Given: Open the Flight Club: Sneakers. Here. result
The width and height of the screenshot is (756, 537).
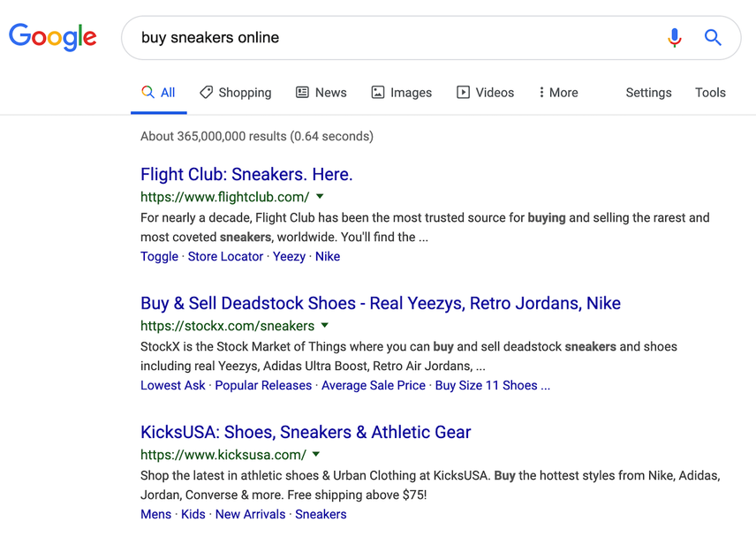Looking at the screenshot, I should [246, 174].
